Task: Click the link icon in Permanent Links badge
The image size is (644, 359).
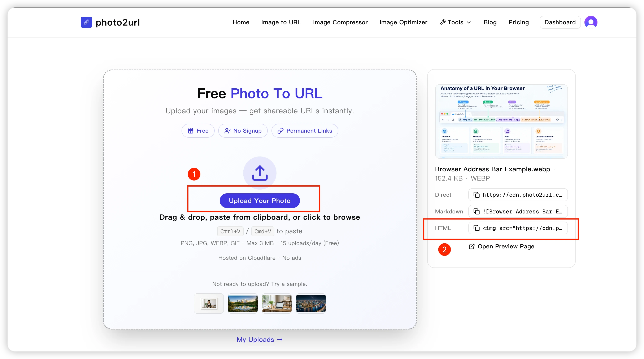Action: [x=280, y=131]
